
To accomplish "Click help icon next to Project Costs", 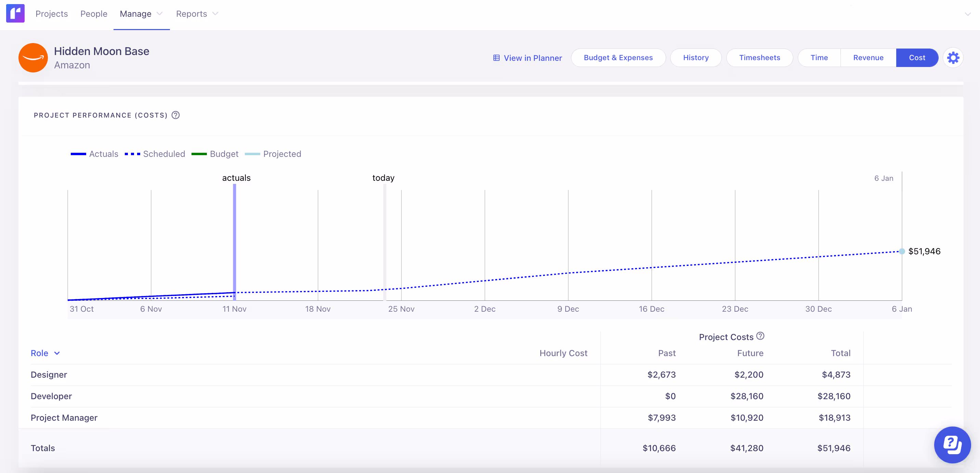I will click(760, 336).
